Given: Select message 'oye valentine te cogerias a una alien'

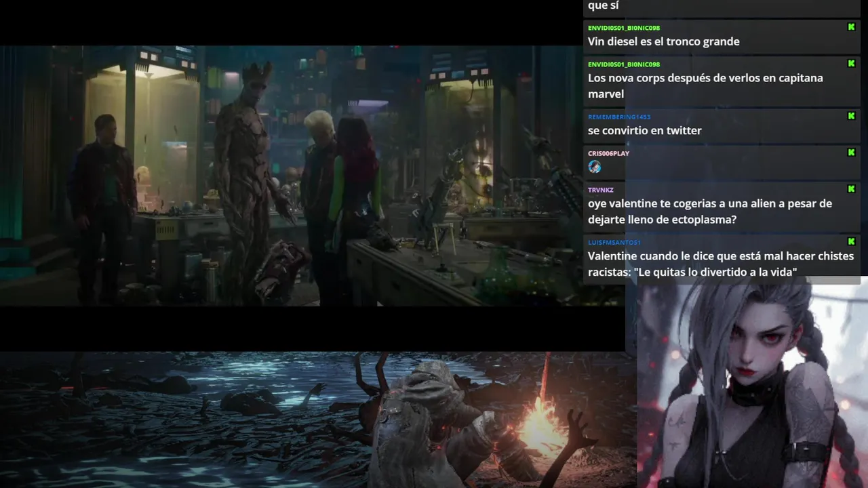Looking at the screenshot, I should point(709,211).
